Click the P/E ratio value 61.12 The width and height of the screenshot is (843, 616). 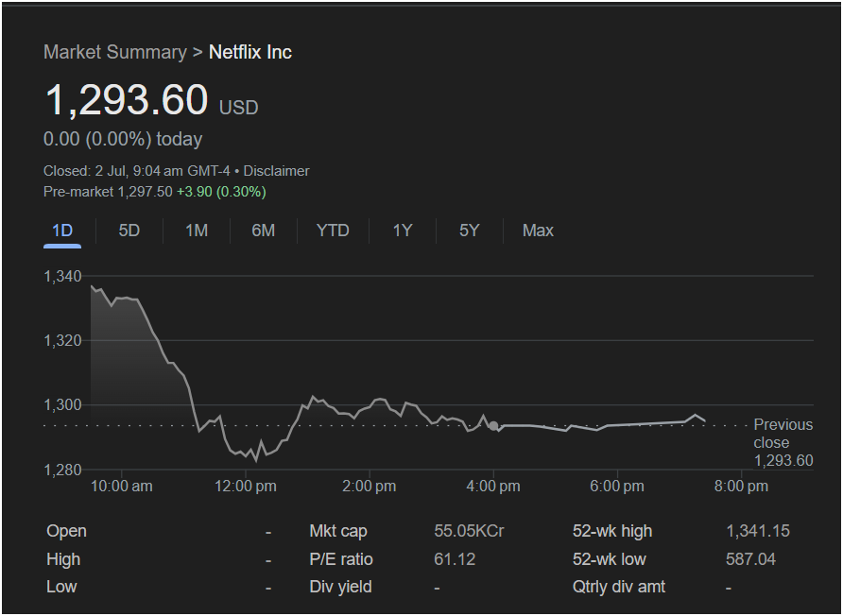coord(455,559)
